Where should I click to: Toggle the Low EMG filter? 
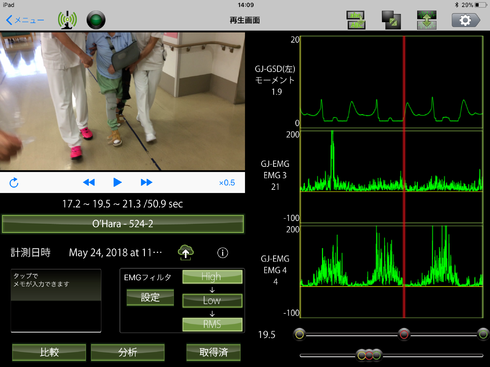tap(212, 300)
